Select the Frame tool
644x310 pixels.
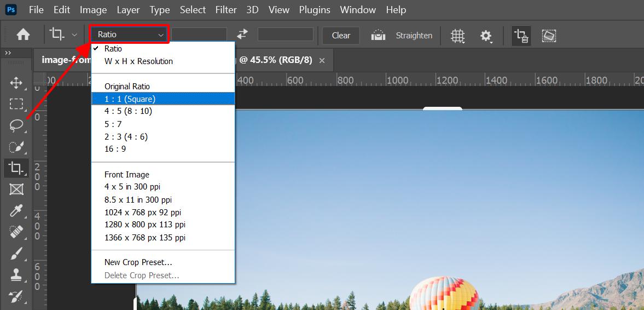click(16, 189)
